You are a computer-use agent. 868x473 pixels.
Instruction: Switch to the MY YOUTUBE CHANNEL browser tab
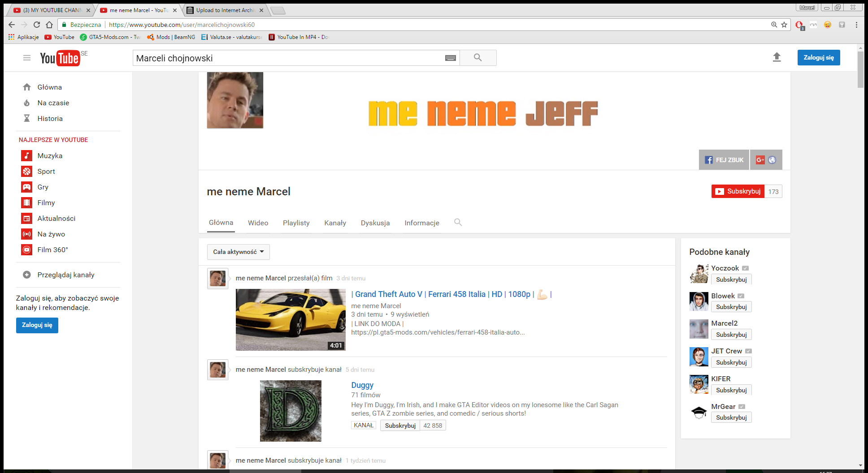tap(52, 10)
